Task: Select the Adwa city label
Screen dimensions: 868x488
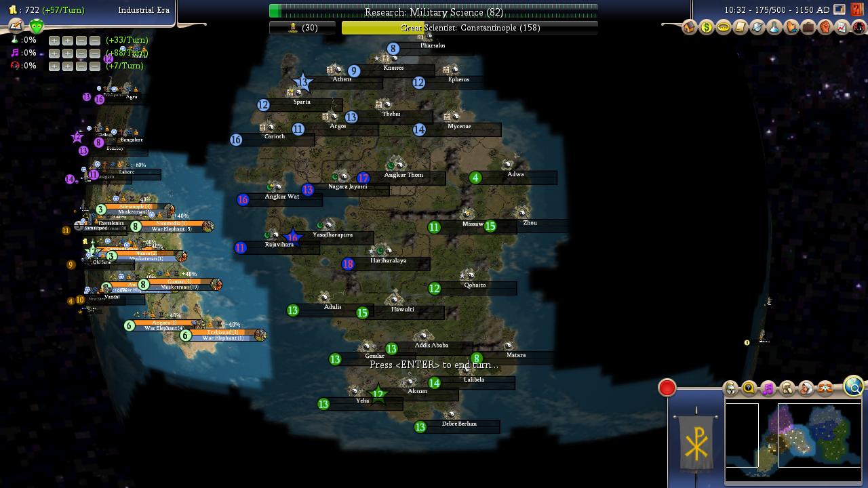Action: [515, 175]
